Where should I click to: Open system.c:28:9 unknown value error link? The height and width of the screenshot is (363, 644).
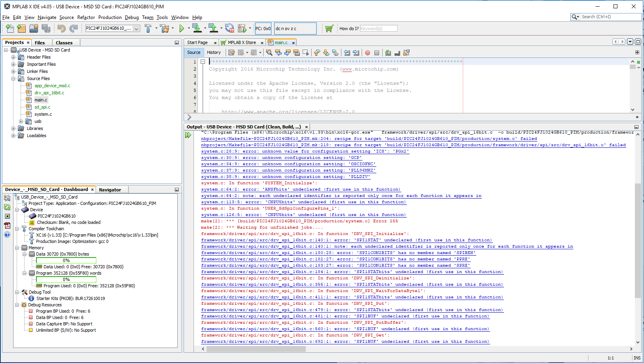[305, 151]
